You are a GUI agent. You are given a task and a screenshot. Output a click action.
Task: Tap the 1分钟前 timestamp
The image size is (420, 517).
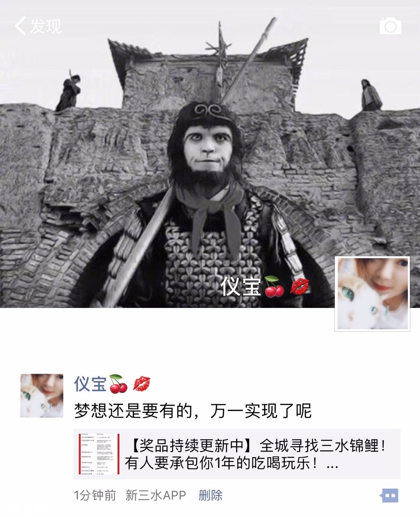[95, 495]
